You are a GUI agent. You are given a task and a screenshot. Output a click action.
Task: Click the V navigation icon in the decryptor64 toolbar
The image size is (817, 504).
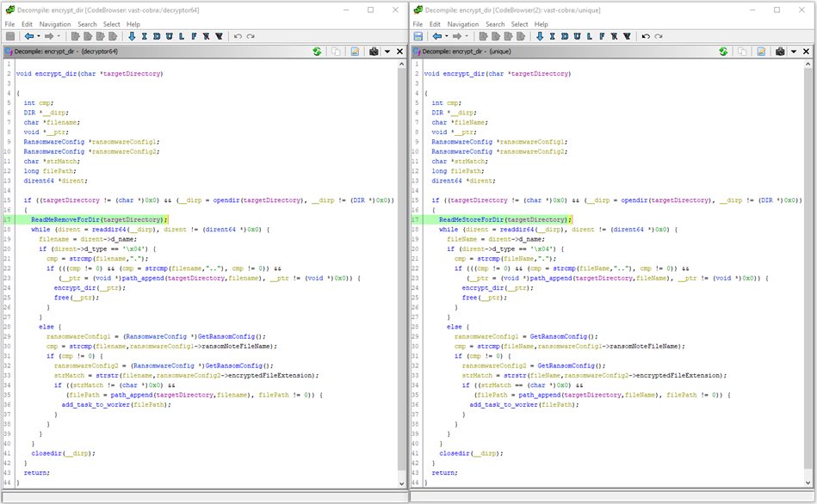click(219, 36)
